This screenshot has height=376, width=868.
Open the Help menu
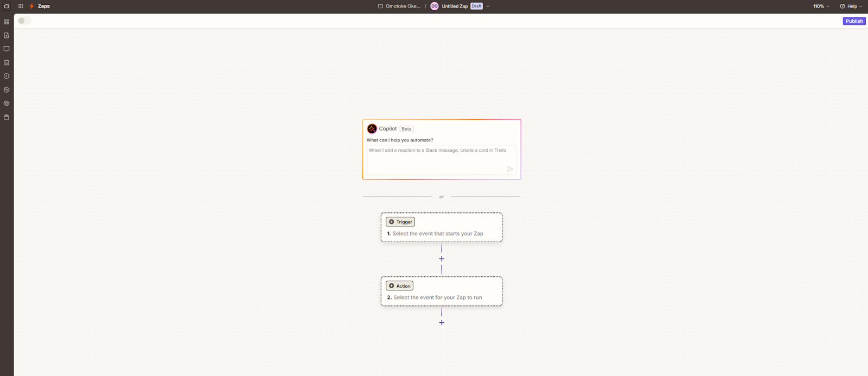(x=851, y=6)
